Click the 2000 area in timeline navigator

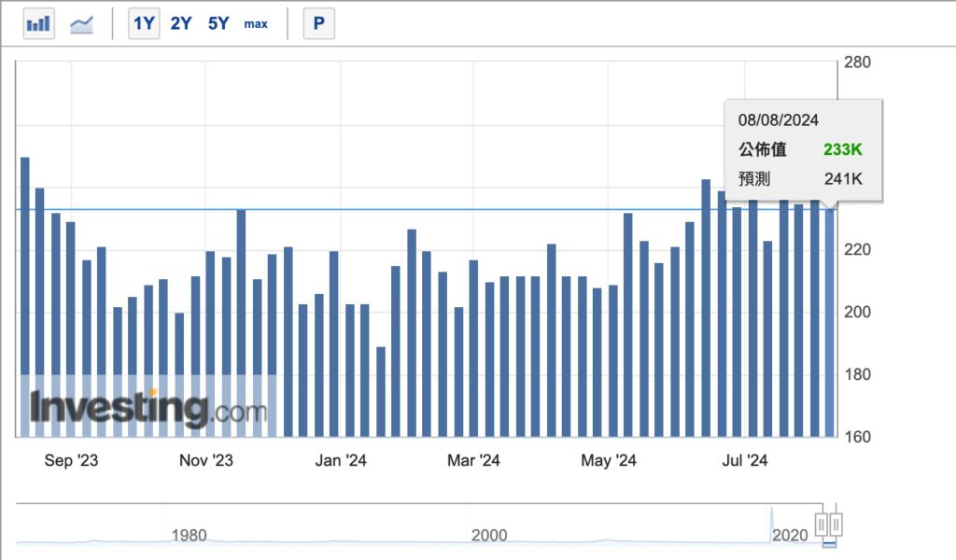[x=489, y=535]
